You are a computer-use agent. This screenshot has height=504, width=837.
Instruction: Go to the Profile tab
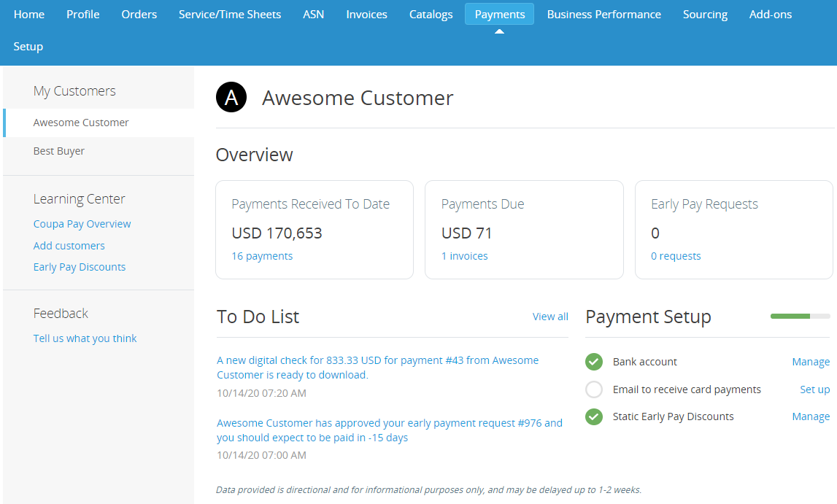pos(82,15)
